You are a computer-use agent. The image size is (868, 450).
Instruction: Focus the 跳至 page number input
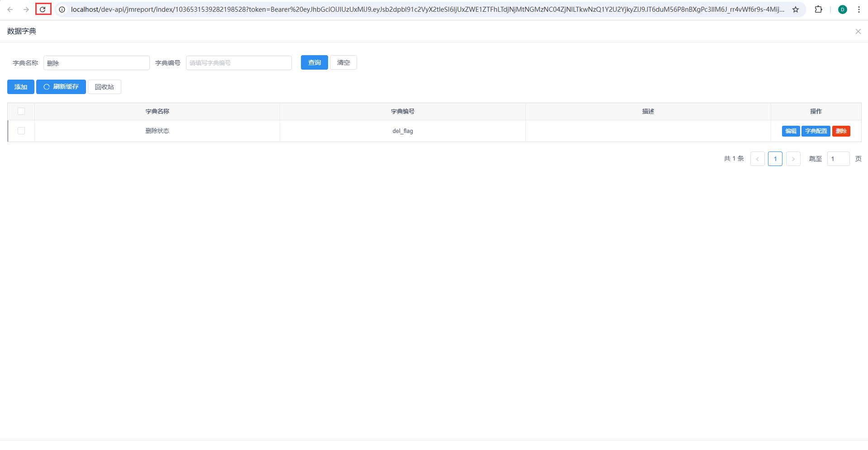click(x=839, y=159)
